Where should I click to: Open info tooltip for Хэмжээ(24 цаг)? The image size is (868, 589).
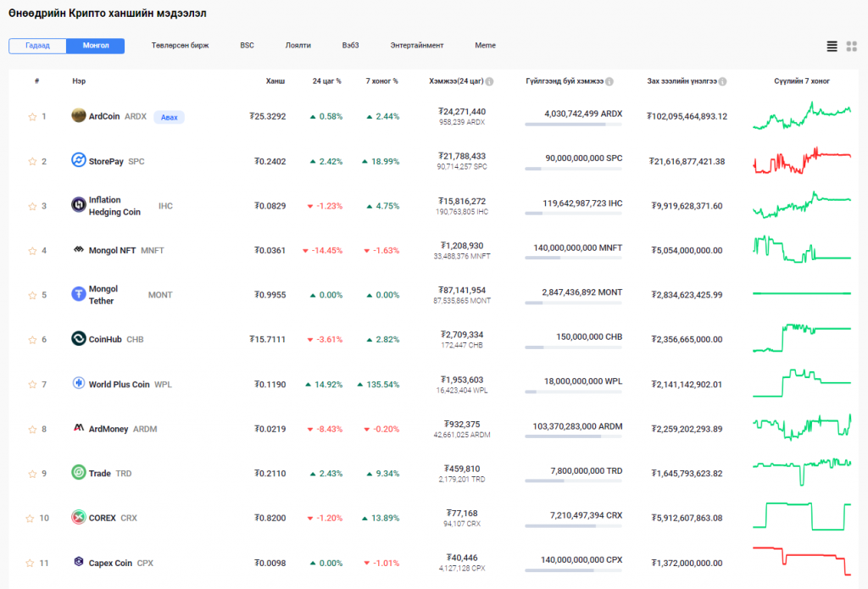coord(489,82)
